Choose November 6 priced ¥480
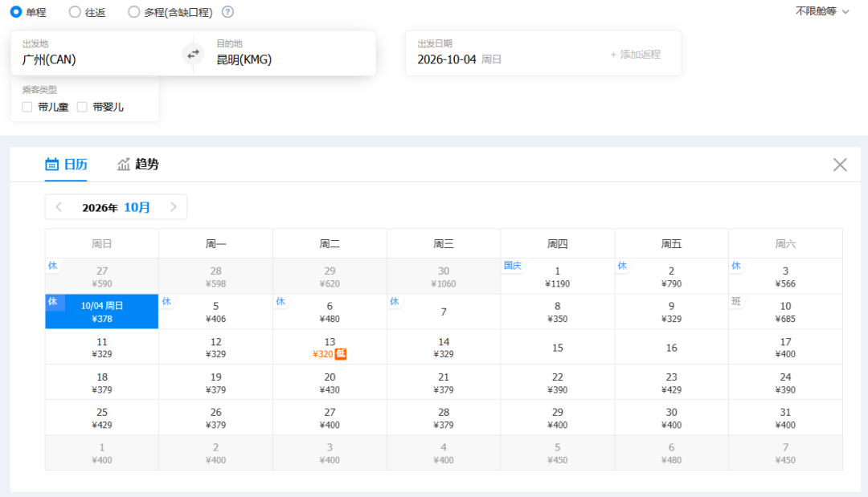 click(x=671, y=453)
